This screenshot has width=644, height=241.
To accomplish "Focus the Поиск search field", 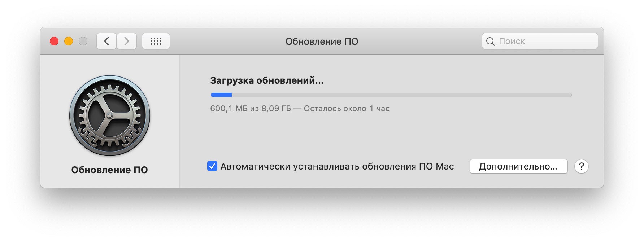I will pyautogui.click(x=540, y=41).
